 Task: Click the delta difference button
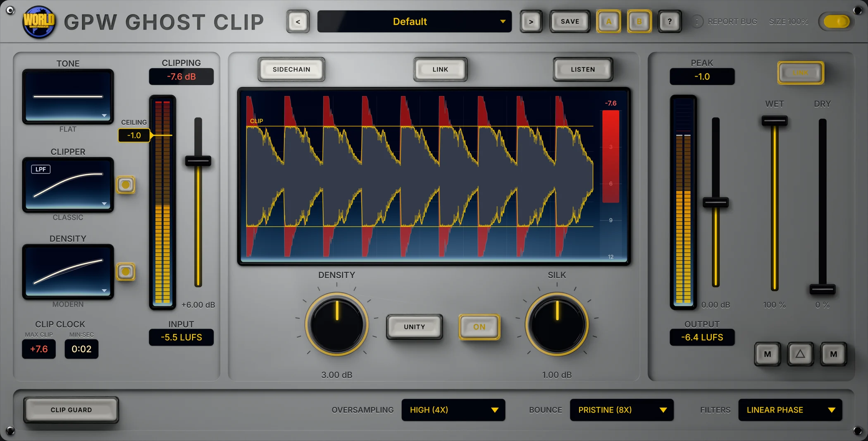tap(800, 354)
